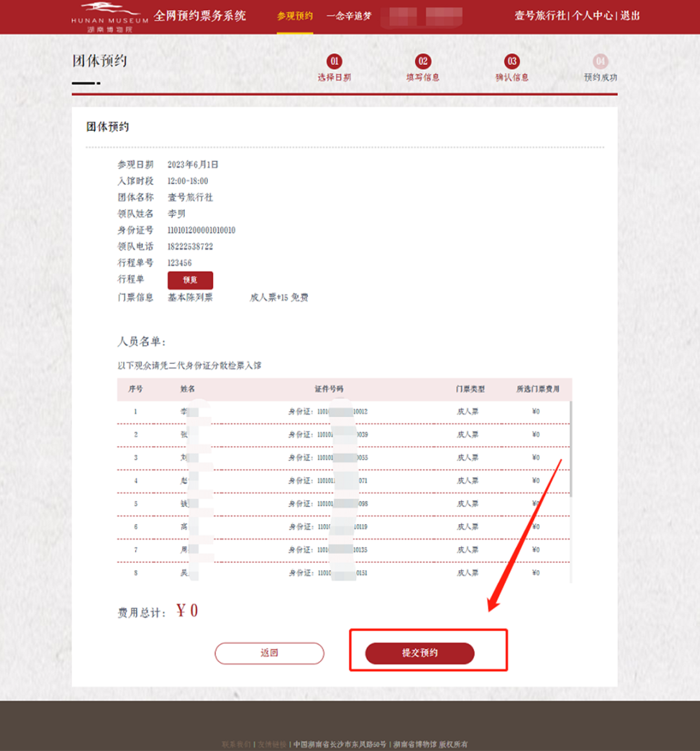Open 壹号旅行社 account link
This screenshot has height=751, width=700.
(540, 16)
